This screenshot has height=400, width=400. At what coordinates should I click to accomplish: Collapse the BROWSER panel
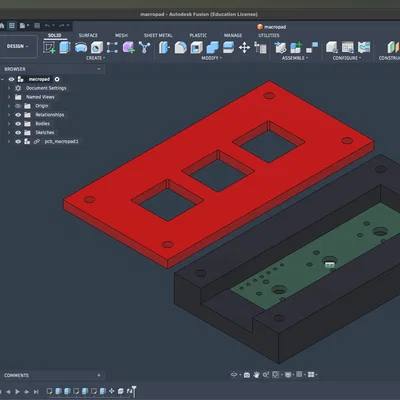click(x=99, y=69)
